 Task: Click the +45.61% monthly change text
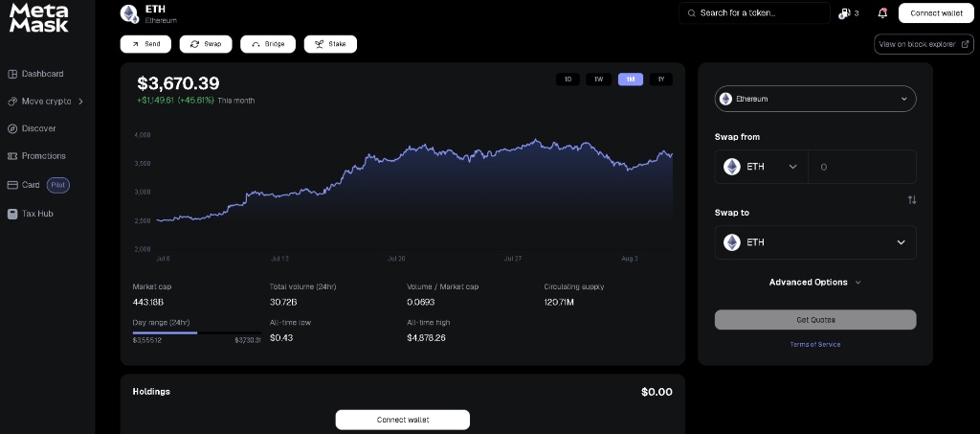(x=195, y=101)
